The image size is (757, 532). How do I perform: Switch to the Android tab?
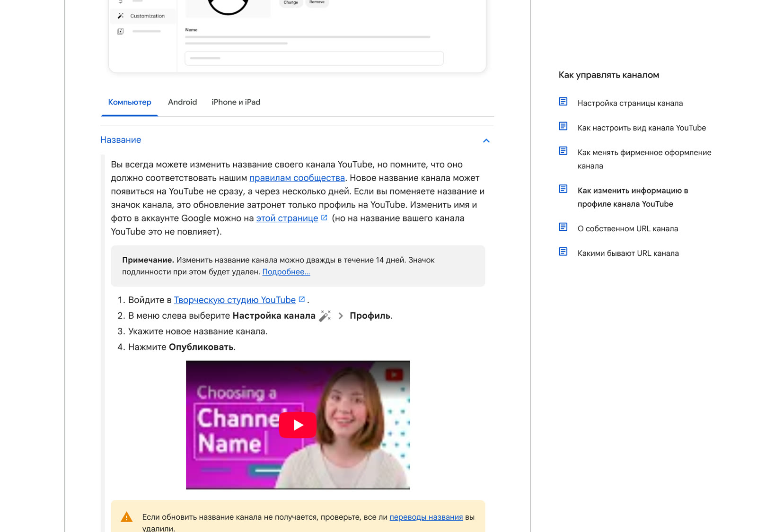click(182, 102)
